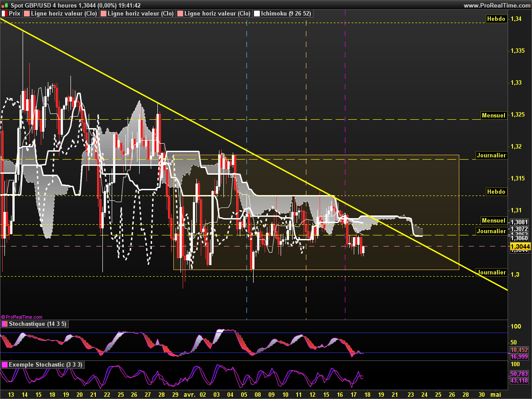The height and width of the screenshot is (399, 532).
Task: Click the 04 date label on time axis
Action: coord(231,394)
